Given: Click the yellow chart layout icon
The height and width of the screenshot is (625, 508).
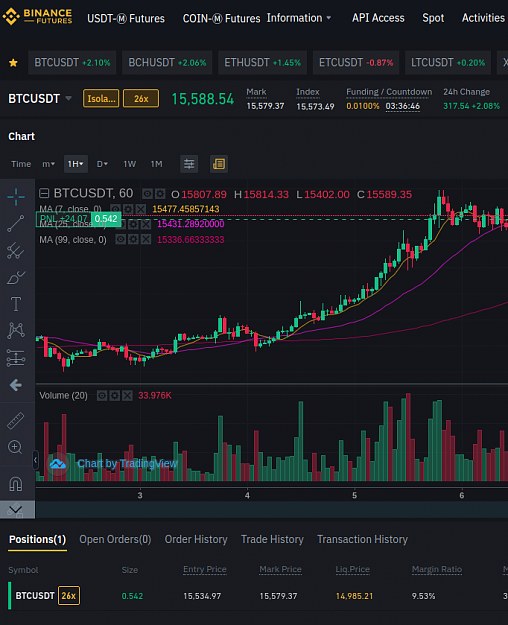Looking at the screenshot, I should (x=219, y=164).
